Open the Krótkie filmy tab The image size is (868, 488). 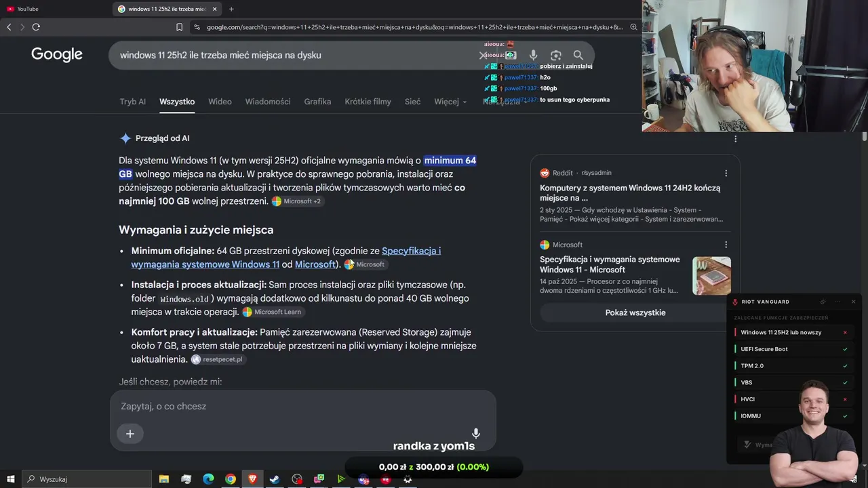368,102
